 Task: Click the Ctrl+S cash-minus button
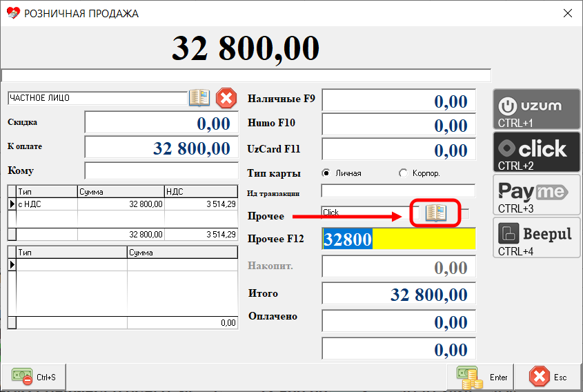click(x=34, y=377)
